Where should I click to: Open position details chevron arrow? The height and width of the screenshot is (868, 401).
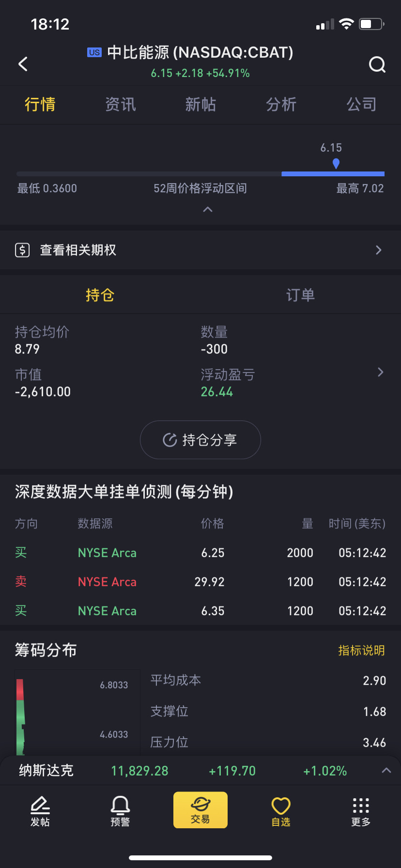(x=380, y=372)
